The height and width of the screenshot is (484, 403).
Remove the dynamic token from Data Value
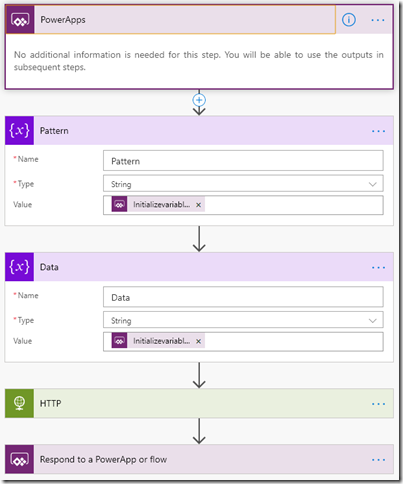tap(198, 341)
